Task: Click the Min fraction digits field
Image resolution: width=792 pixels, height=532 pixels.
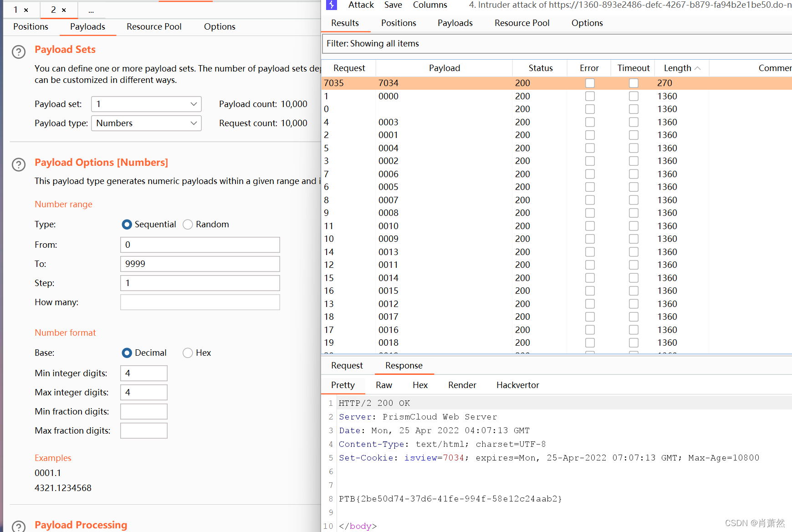Action: click(x=144, y=412)
